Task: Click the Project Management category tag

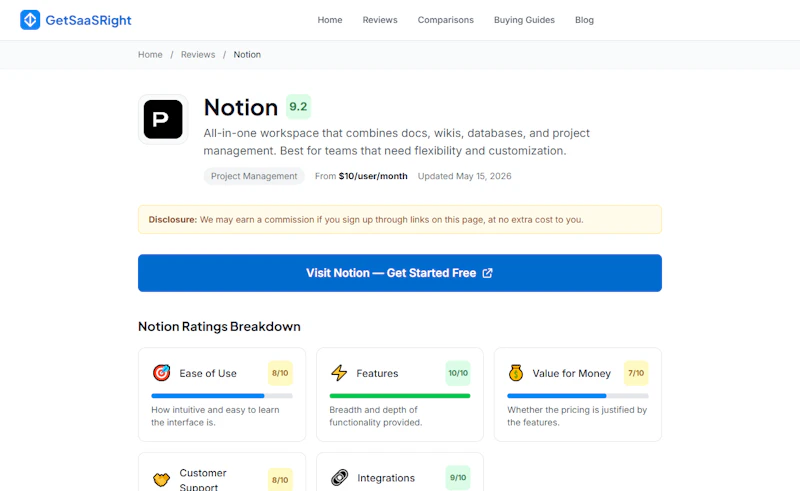Action: click(254, 176)
